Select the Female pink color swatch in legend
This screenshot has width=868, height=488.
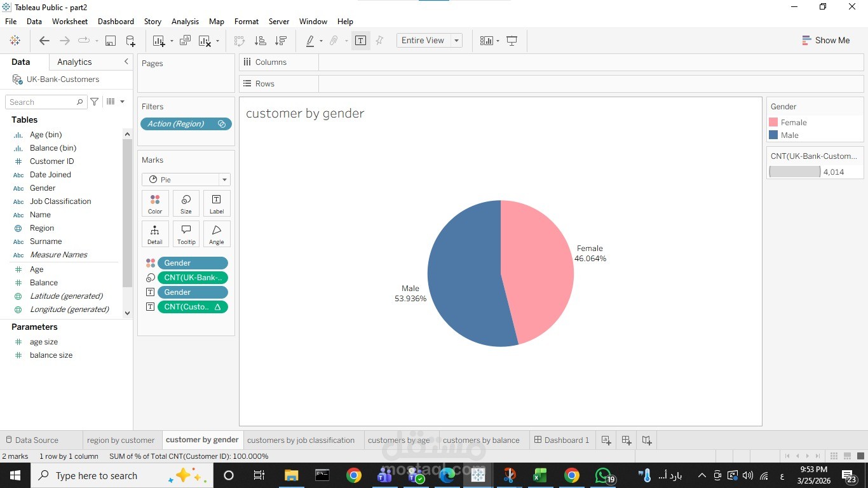pyautogui.click(x=773, y=122)
